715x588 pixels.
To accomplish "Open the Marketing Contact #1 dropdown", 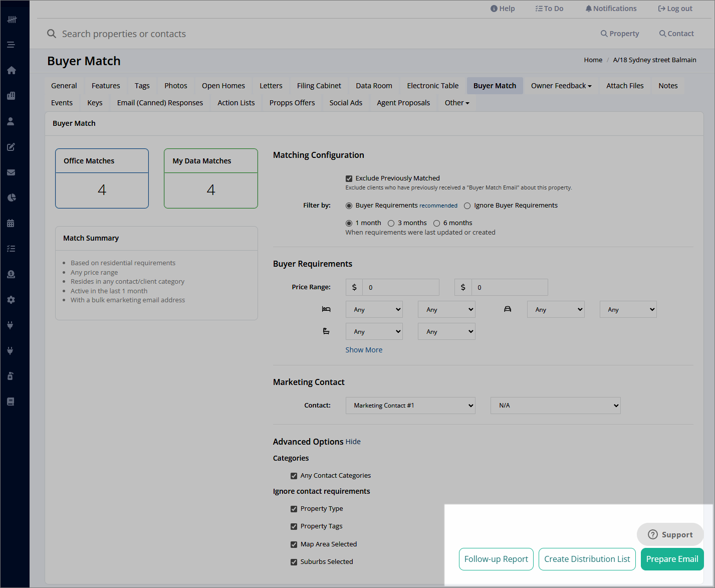I will 410,406.
